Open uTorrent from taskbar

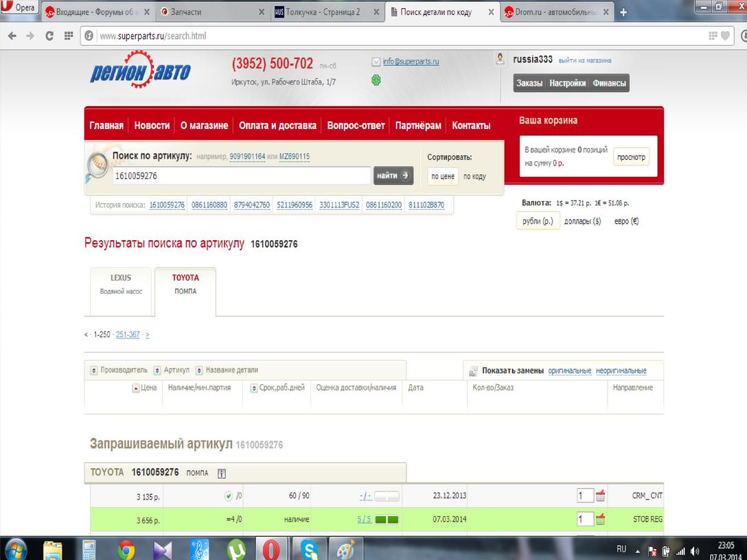tap(236, 550)
